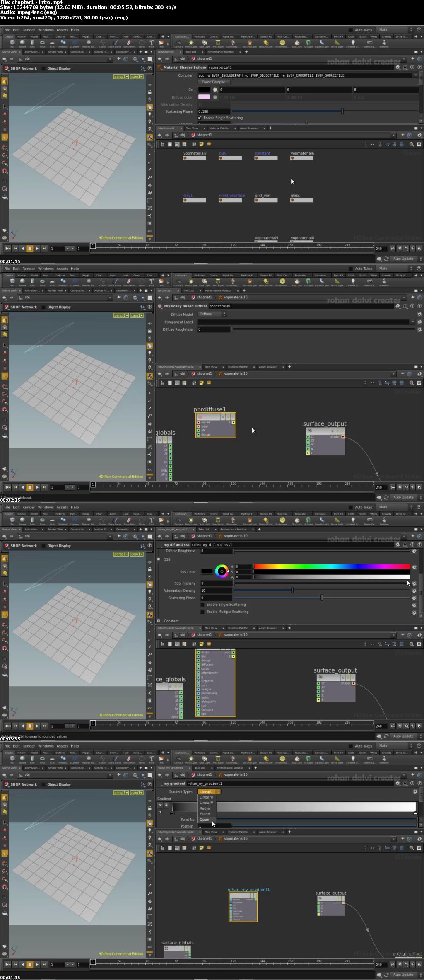Toggle Object Display checkbox in 00:01:15 frame
The height and width of the screenshot is (980, 424).
[x=43, y=68]
